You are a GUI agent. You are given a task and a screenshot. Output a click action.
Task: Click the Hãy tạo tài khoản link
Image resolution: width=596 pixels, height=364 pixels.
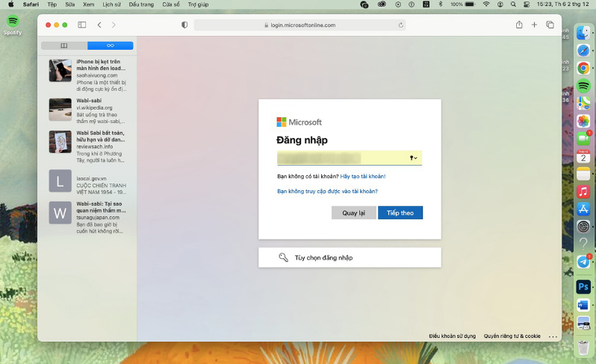363,177
